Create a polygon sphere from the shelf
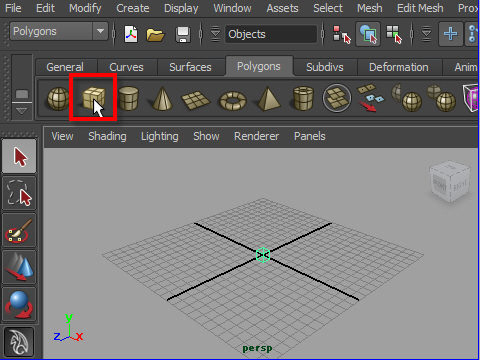 pos(58,99)
